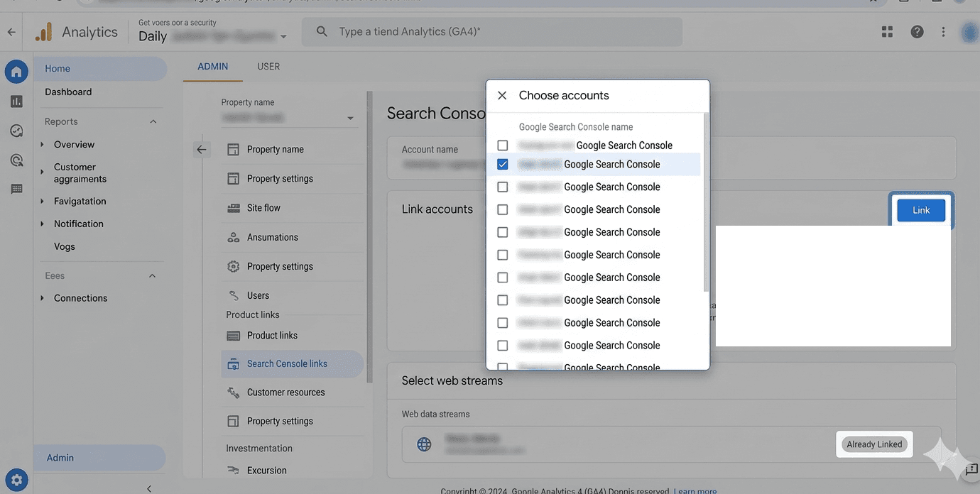980x494 pixels.
Task: Click back arrow beside admin list
Action: [x=202, y=149]
